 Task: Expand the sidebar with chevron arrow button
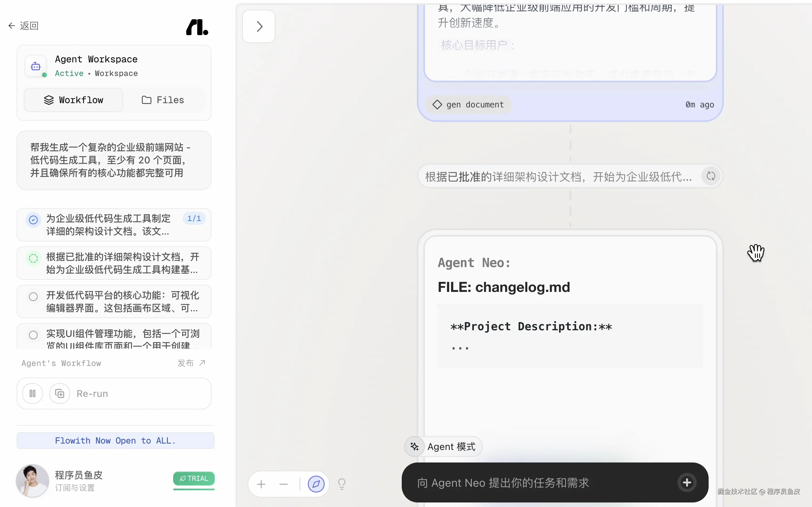pos(259,26)
